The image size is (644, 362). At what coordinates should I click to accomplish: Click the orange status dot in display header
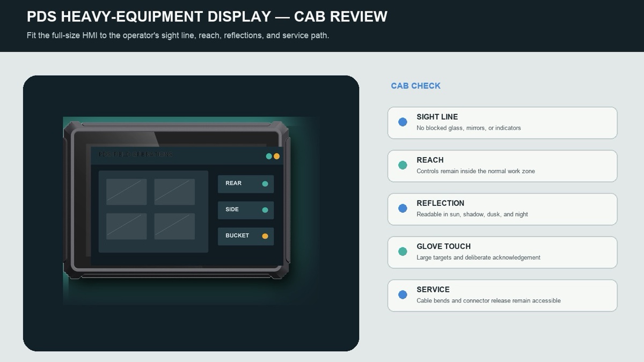click(x=277, y=157)
